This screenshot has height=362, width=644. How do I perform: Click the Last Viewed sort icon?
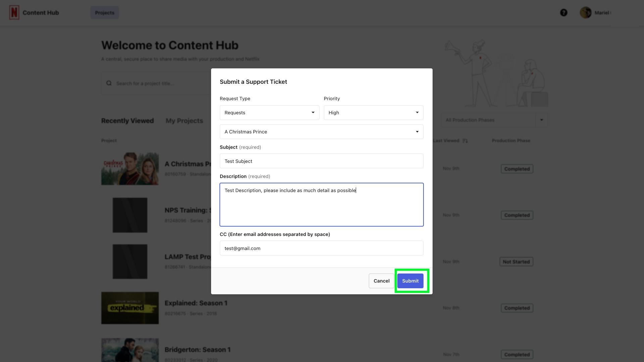pos(465,141)
